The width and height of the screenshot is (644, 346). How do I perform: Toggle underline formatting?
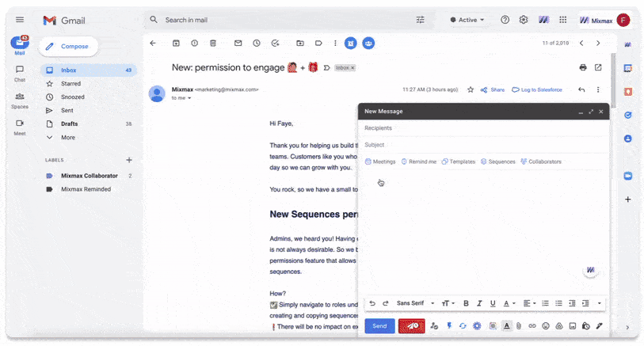pos(493,303)
